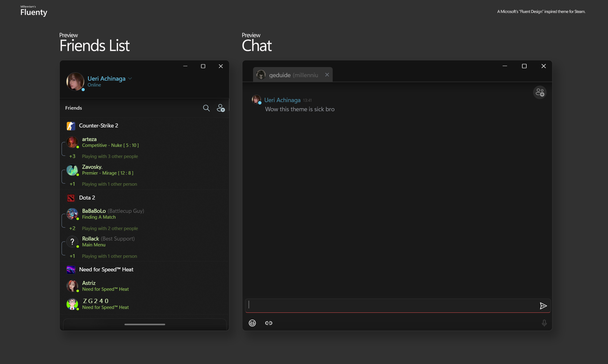Select friend BaBaBoLo (Battlecup Guy)
Screen dimensions: 608x364
[144, 214]
